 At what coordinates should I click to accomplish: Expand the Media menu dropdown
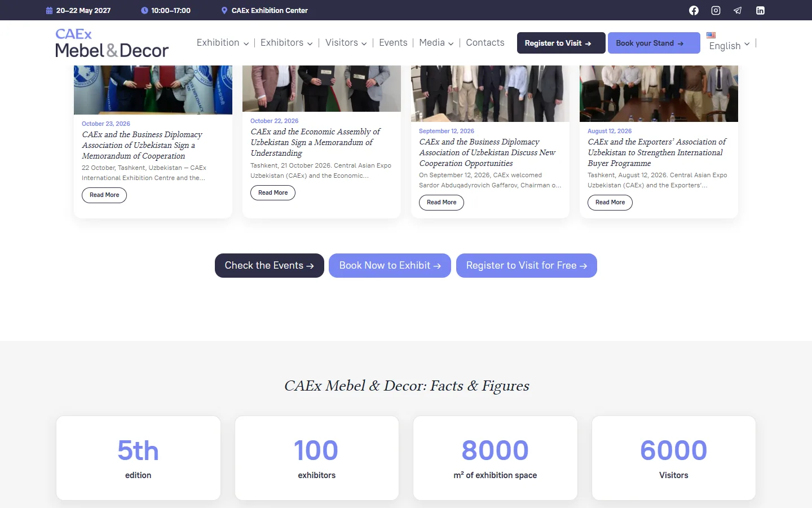click(436, 43)
